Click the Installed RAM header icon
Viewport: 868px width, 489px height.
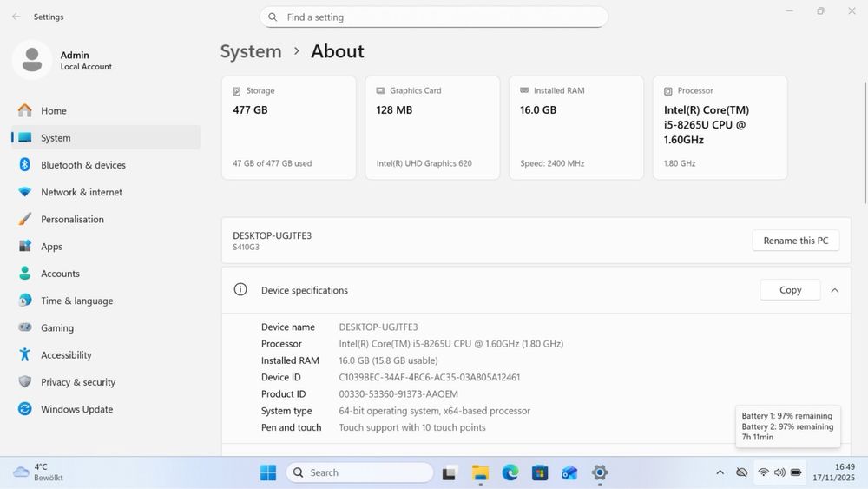tap(524, 90)
